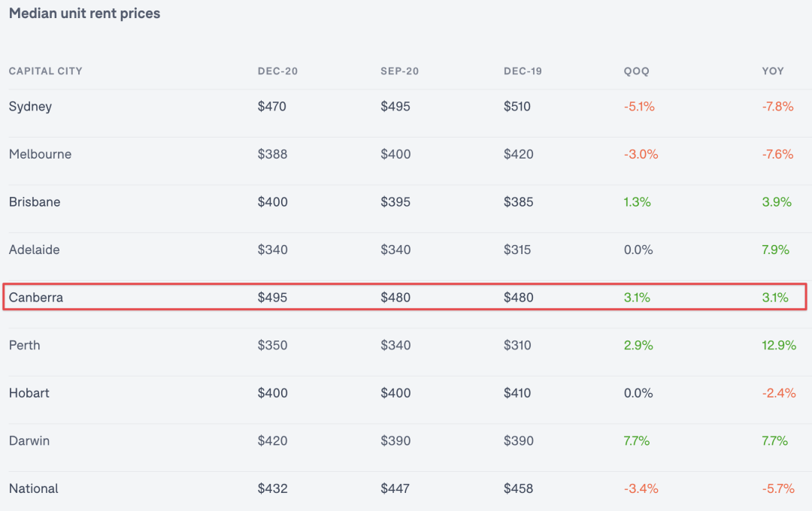
Task: Click the Melbourne city name
Action: 40,154
